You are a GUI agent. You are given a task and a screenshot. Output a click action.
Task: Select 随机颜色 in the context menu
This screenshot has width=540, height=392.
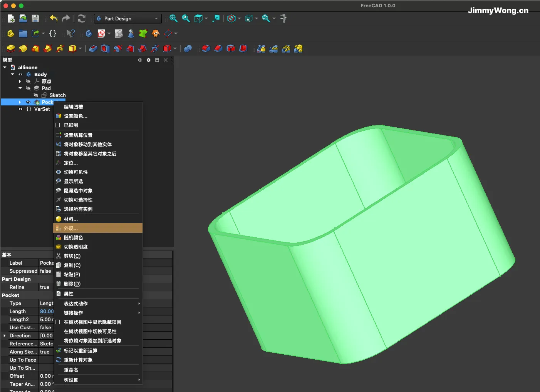[73, 238]
